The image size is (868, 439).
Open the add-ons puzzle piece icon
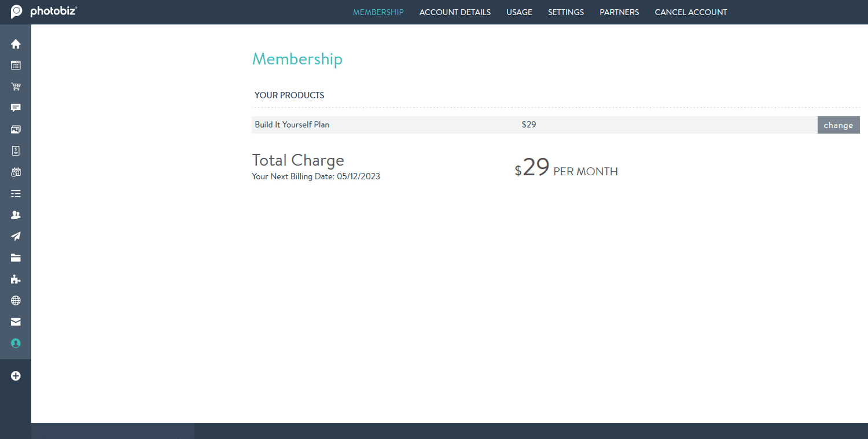pos(16,279)
